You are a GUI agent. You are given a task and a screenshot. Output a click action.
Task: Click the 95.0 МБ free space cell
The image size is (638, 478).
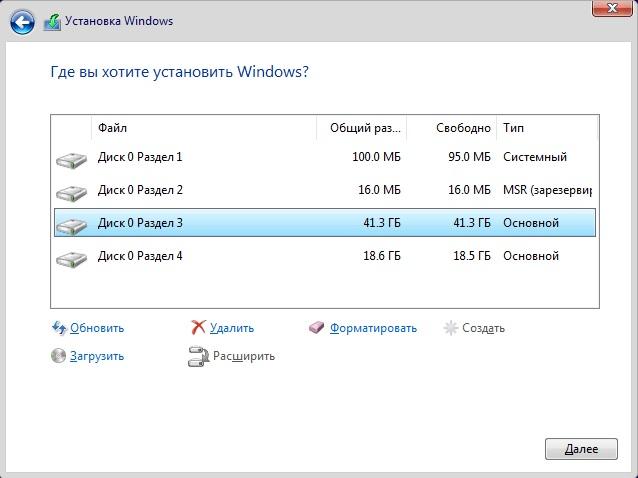469,157
